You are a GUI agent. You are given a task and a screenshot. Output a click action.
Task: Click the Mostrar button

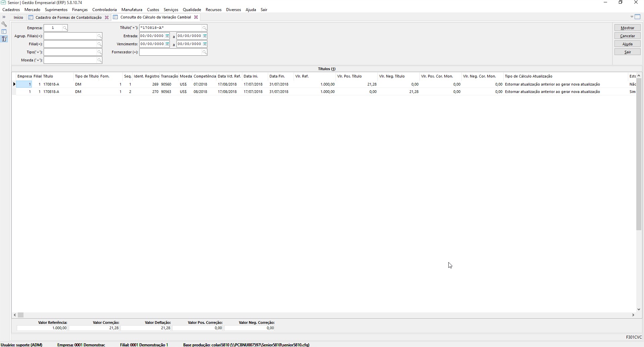pyautogui.click(x=627, y=28)
